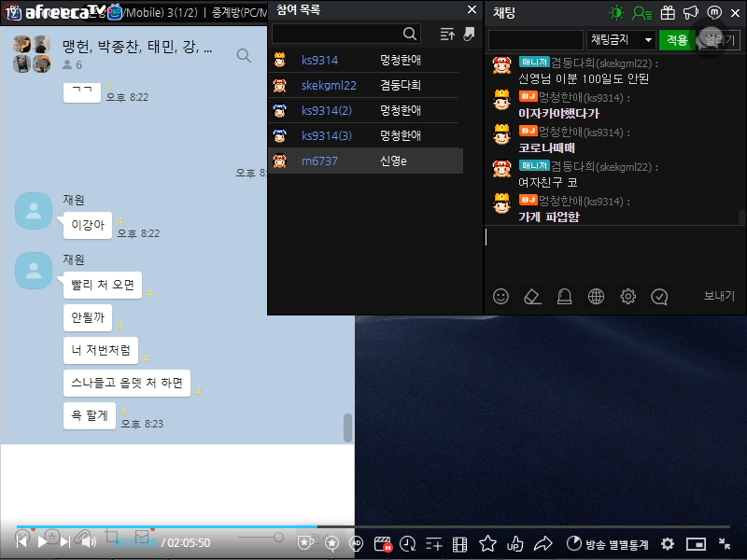
Task: Toggle the player mute speaker icon
Action: click(85, 540)
